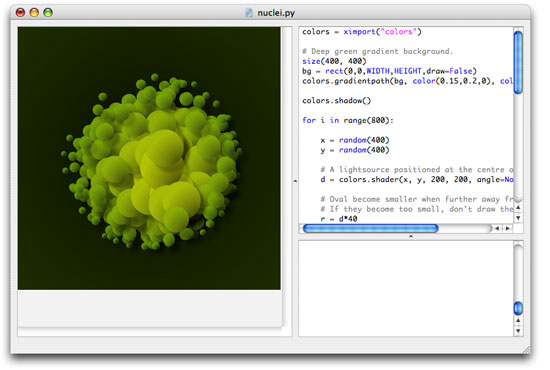Click the comment about 'A lightsource positioned'
The width and height of the screenshot is (550, 370).
[x=417, y=169]
